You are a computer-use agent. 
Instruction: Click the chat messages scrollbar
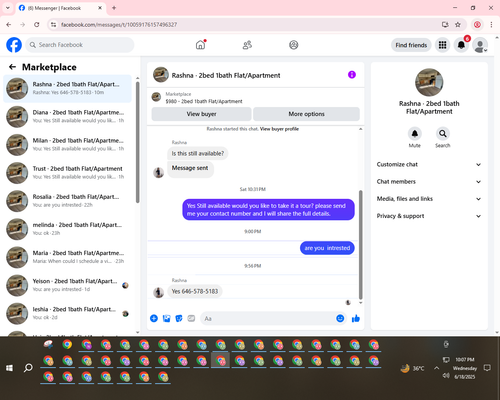tap(360, 245)
